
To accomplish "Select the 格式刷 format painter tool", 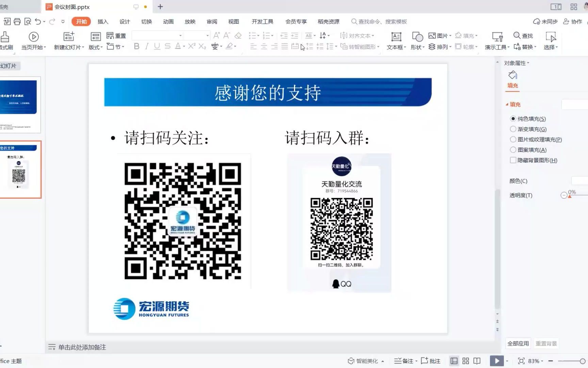I will pyautogui.click(x=5, y=40).
